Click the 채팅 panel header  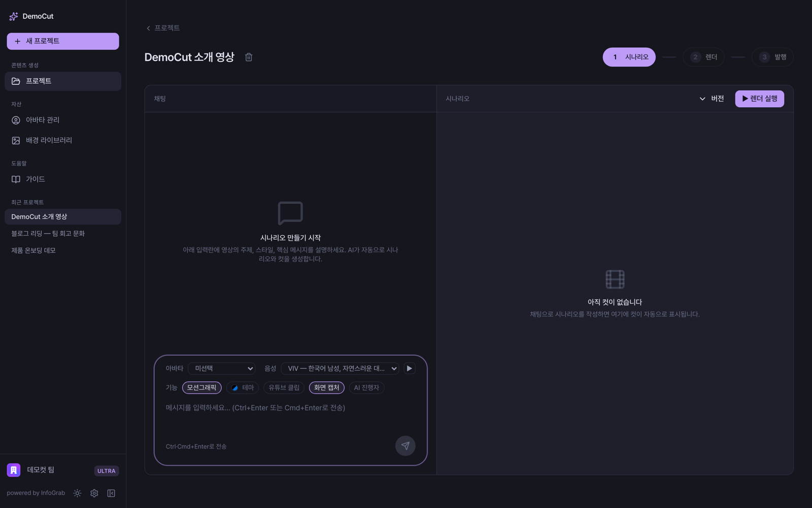click(160, 99)
